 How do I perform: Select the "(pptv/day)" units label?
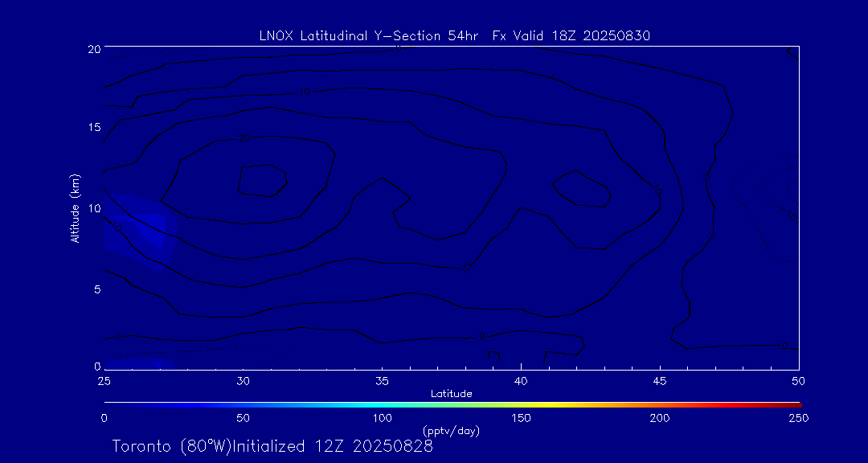click(451, 431)
